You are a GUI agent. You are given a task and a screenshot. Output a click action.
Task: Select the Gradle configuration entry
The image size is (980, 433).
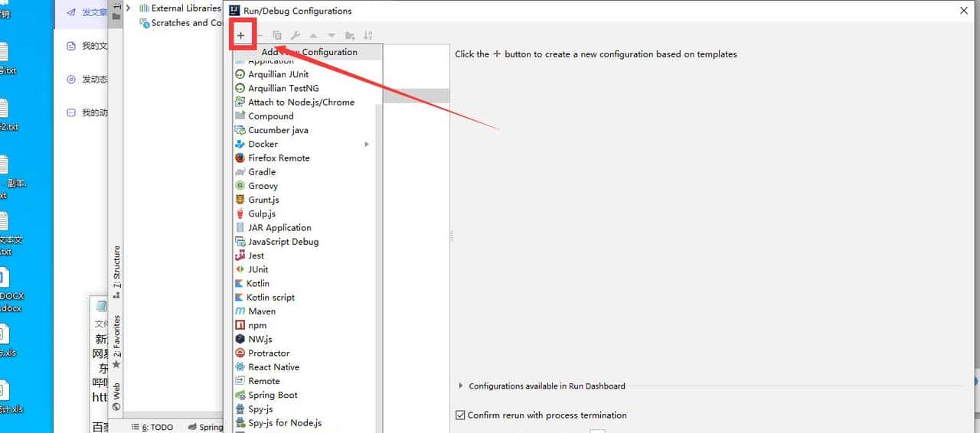coord(262,172)
